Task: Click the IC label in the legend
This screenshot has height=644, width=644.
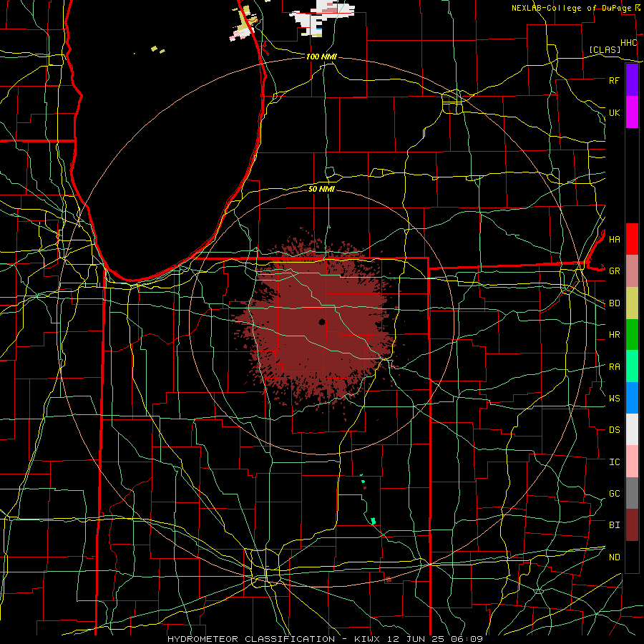Action: coord(614,462)
